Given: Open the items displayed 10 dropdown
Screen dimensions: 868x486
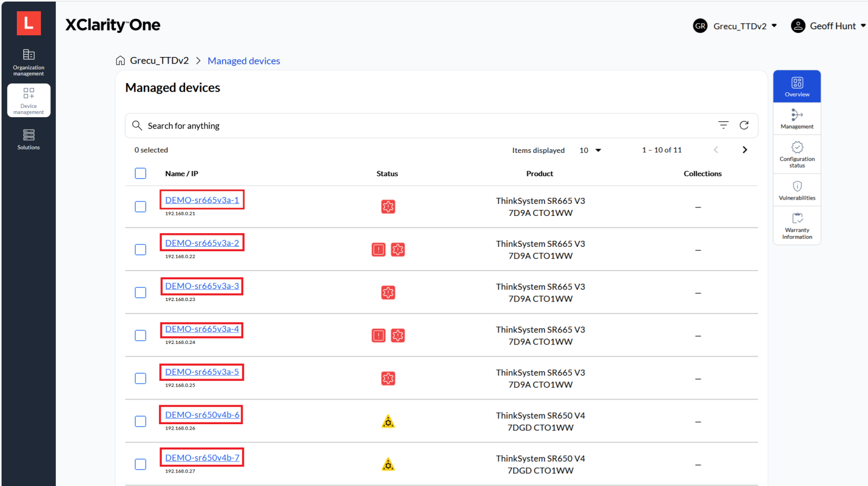Looking at the screenshot, I should pyautogui.click(x=590, y=150).
